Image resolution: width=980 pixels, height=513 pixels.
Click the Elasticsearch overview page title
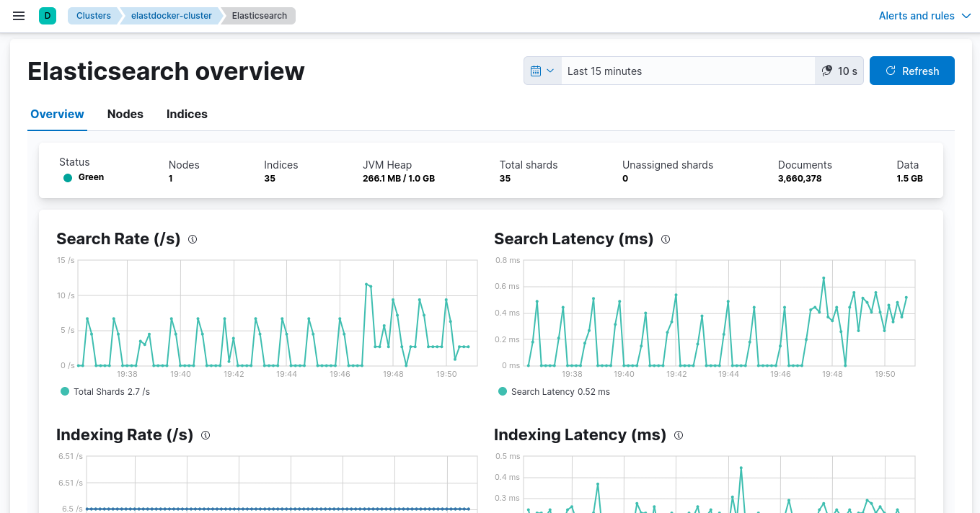pyautogui.click(x=166, y=71)
